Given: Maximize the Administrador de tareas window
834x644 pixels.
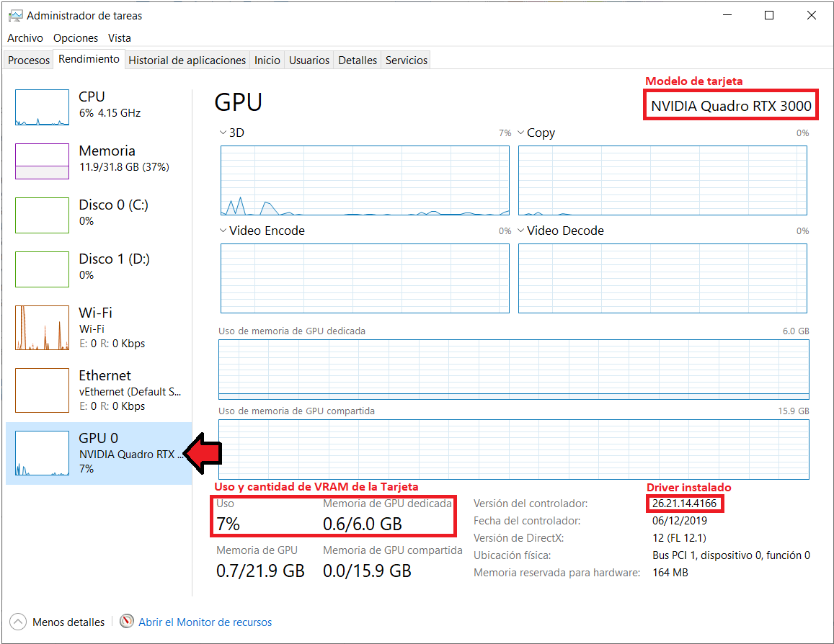Looking at the screenshot, I should tap(769, 15).
